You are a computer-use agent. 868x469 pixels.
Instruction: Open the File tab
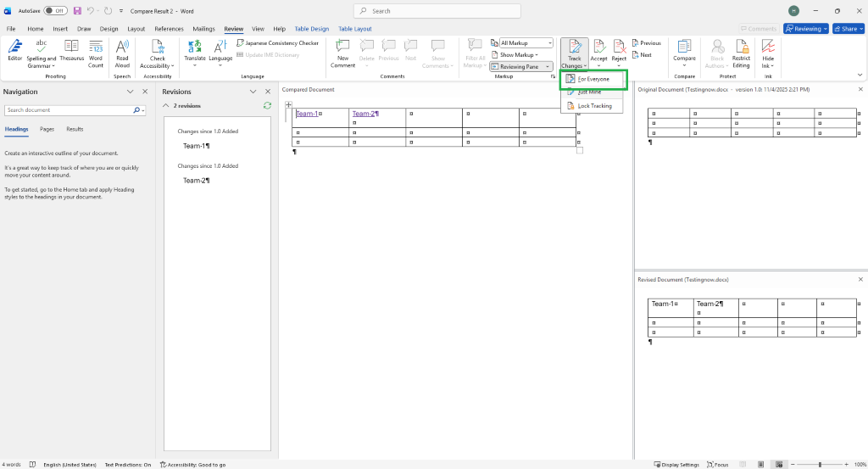tap(11, 29)
